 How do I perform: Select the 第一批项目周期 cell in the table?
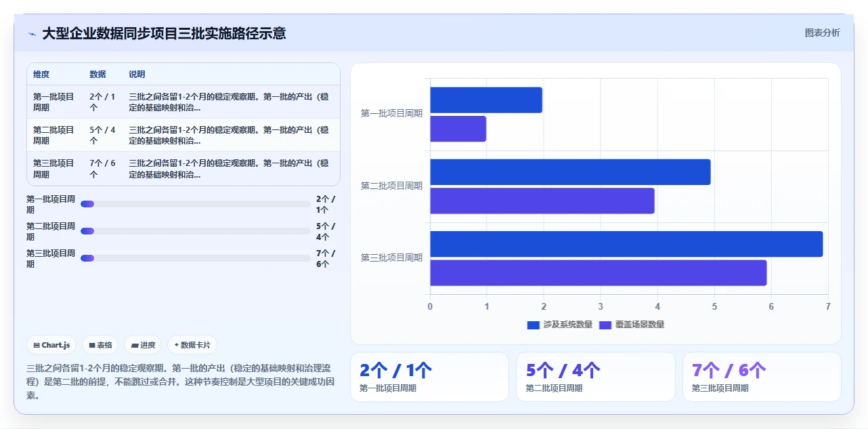coord(54,102)
